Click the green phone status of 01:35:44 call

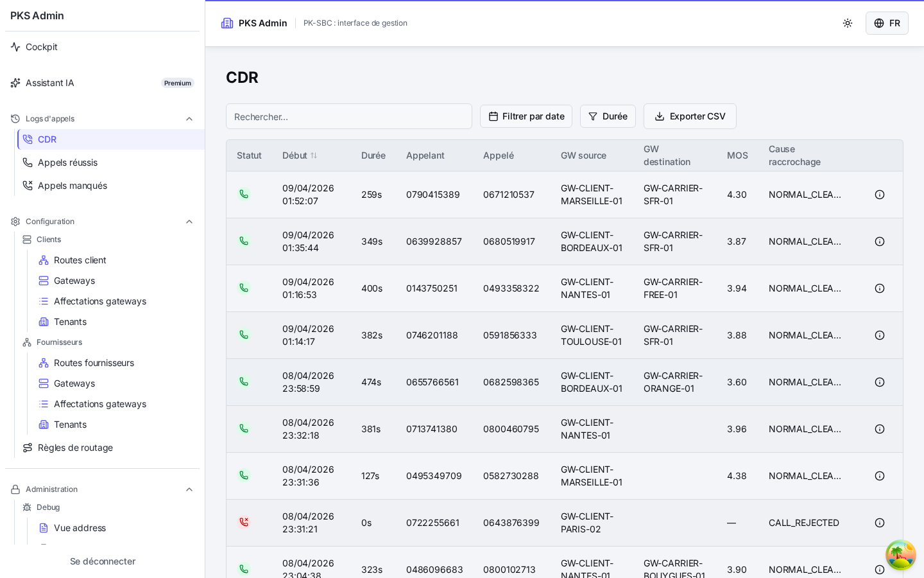[244, 241]
